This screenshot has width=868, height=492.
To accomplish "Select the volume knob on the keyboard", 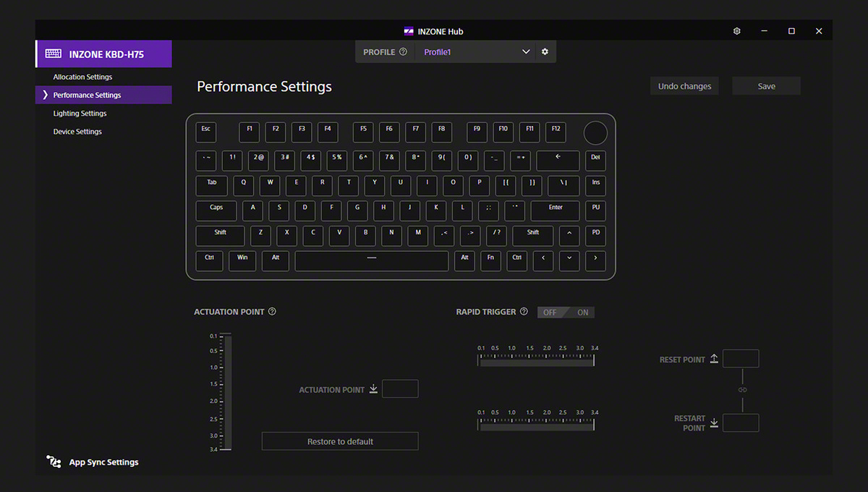I will point(595,133).
